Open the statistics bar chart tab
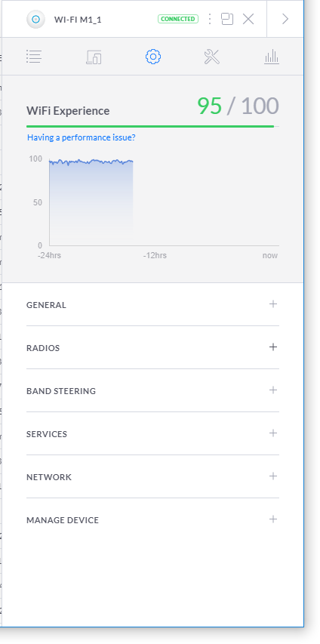Image resolution: width=320 pixels, height=644 pixels. [x=272, y=57]
